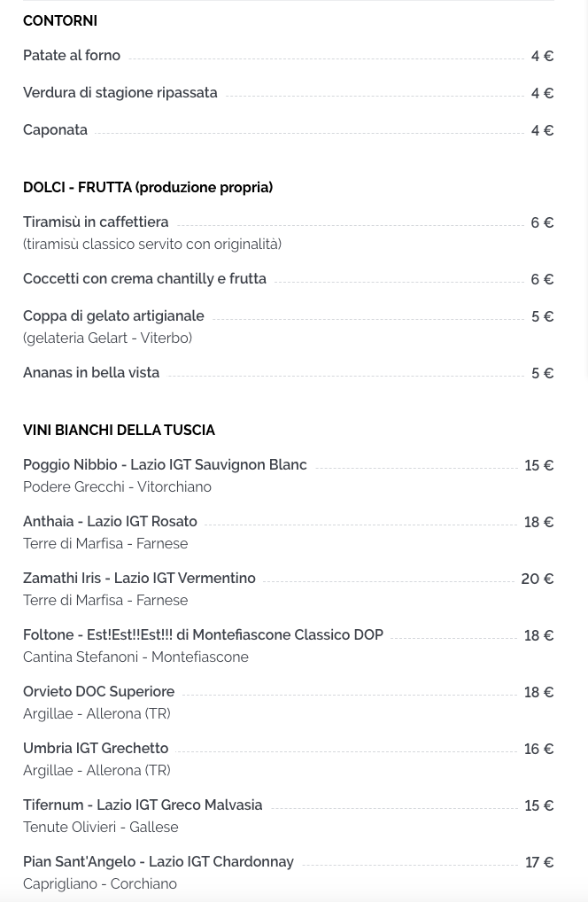Click the Ananas in bella vista item
The width and height of the screenshot is (588, 902).
click(x=91, y=373)
